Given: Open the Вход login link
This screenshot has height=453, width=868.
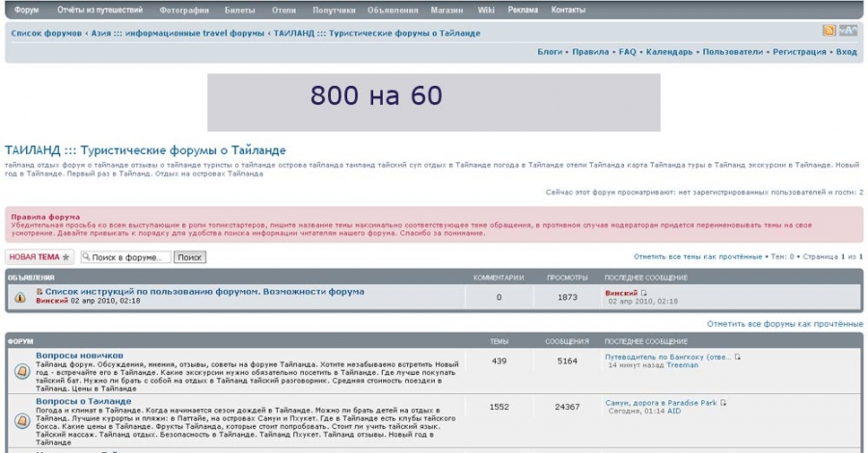Looking at the screenshot, I should [847, 52].
